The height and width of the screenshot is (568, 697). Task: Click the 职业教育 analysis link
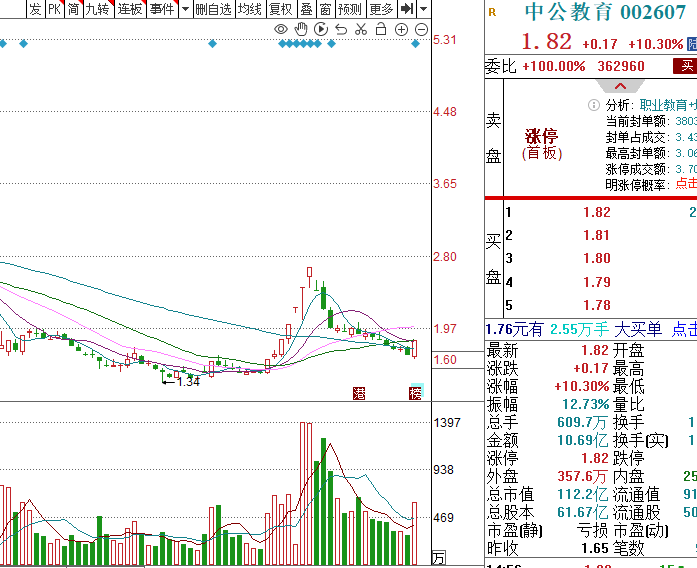666,104
